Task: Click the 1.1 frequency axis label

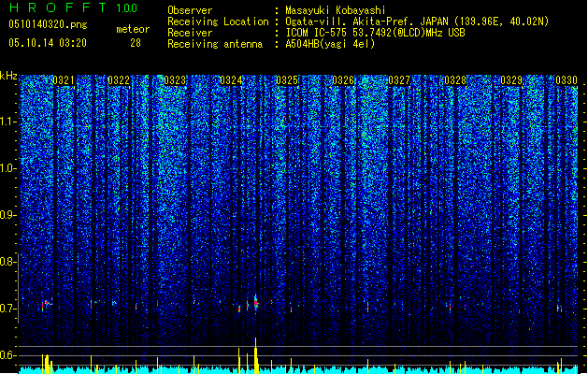Action: pos(8,122)
